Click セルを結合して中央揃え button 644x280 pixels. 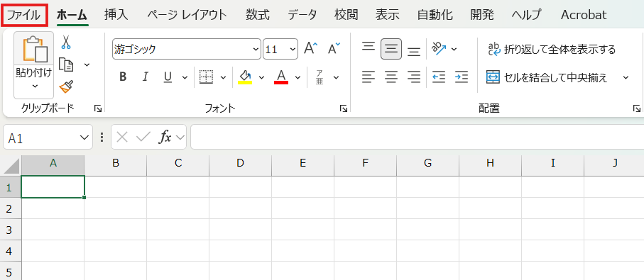(547, 77)
